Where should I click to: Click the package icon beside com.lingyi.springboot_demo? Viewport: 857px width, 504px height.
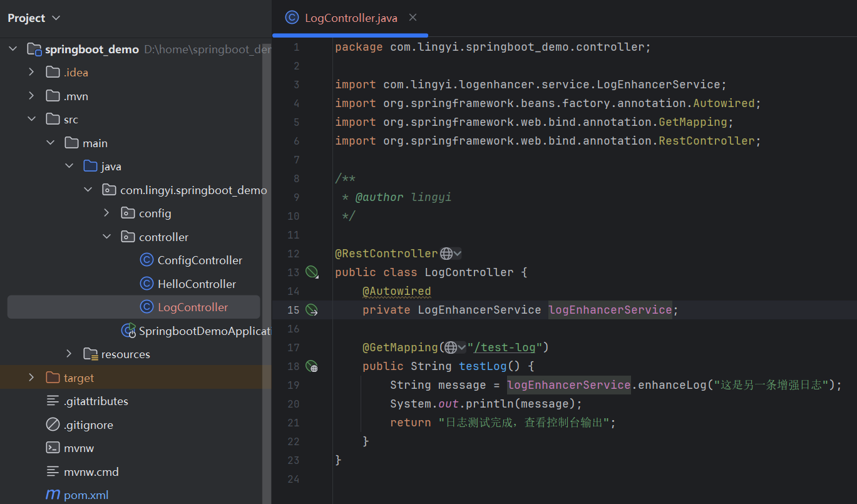[109, 189]
